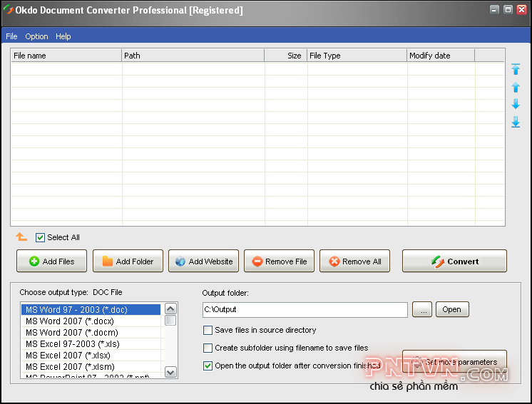Open the Help menu

63,36
